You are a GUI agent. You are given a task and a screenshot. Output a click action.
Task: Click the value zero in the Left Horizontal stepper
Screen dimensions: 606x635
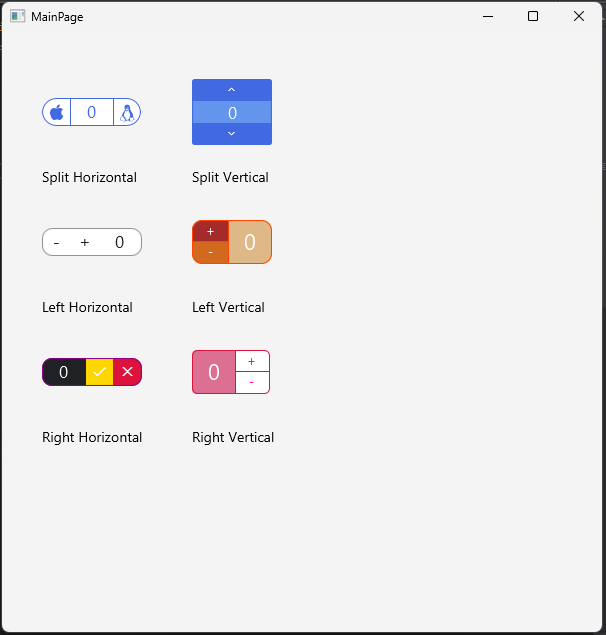tap(119, 242)
